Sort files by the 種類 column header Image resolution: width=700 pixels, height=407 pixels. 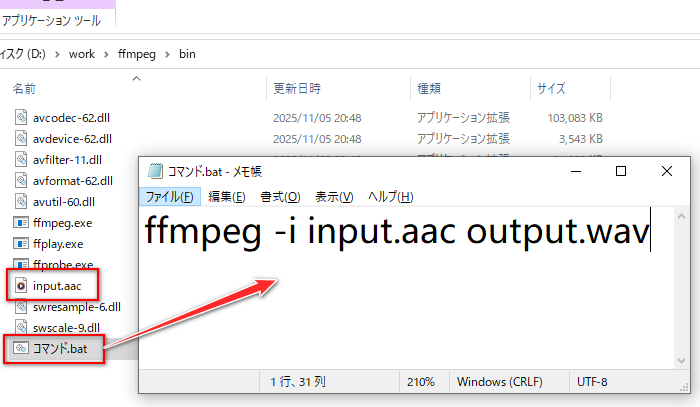coord(429,88)
